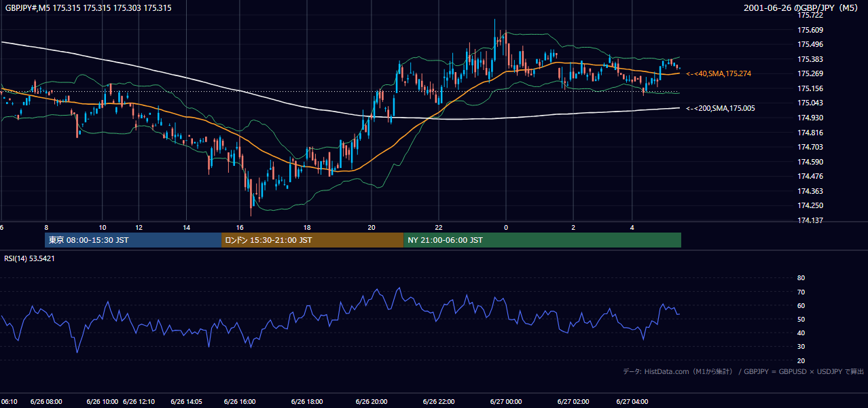The width and height of the screenshot is (868, 408).
Task: Click hour label 18 under the price chart
Action: pos(307,227)
